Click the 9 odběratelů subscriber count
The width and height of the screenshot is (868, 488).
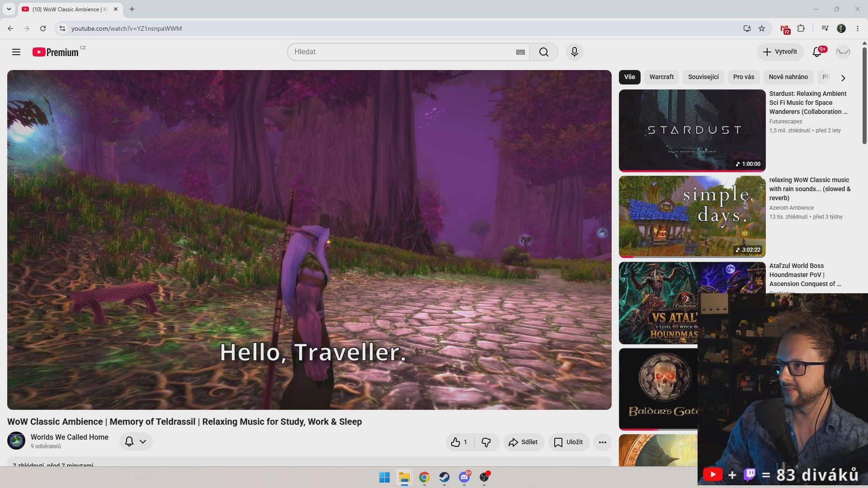point(46,446)
